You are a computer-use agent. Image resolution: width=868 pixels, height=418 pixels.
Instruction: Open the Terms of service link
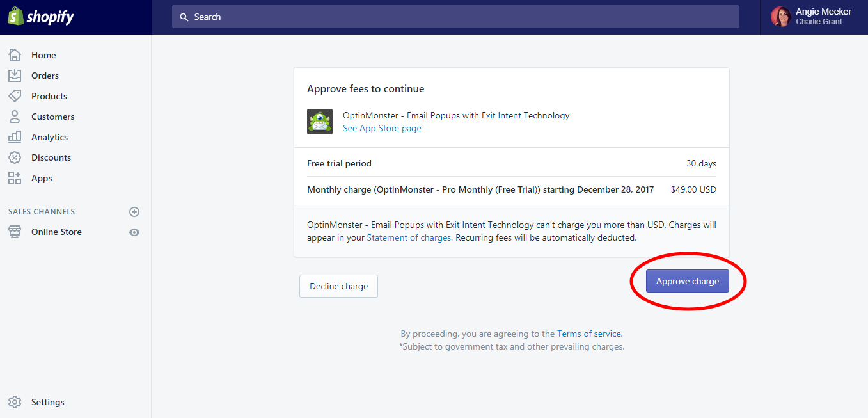point(588,334)
